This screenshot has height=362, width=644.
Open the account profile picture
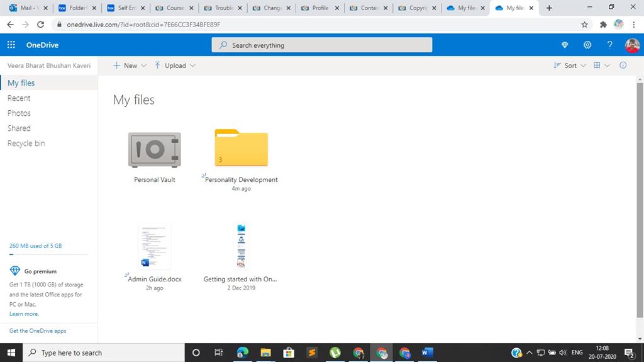(x=632, y=45)
